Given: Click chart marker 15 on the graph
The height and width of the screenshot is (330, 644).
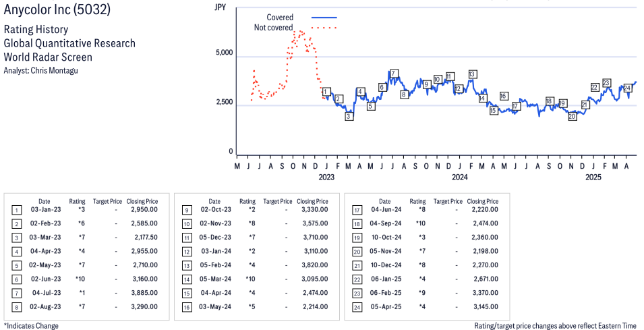Looking at the screenshot, I should (x=494, y=110).
